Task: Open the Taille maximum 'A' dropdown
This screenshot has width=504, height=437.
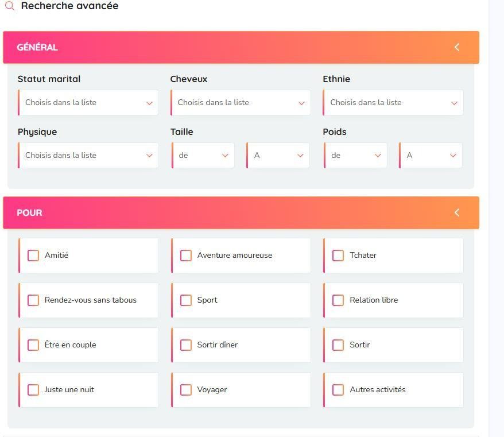Action: tap(278, 156)
